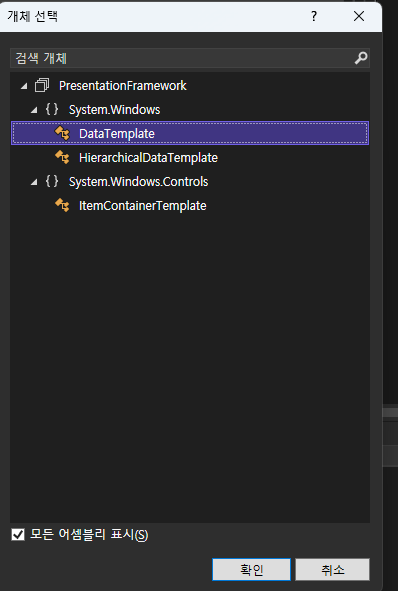Click the HierarchicalDataTemplate class icon

(x=62, y=157)
